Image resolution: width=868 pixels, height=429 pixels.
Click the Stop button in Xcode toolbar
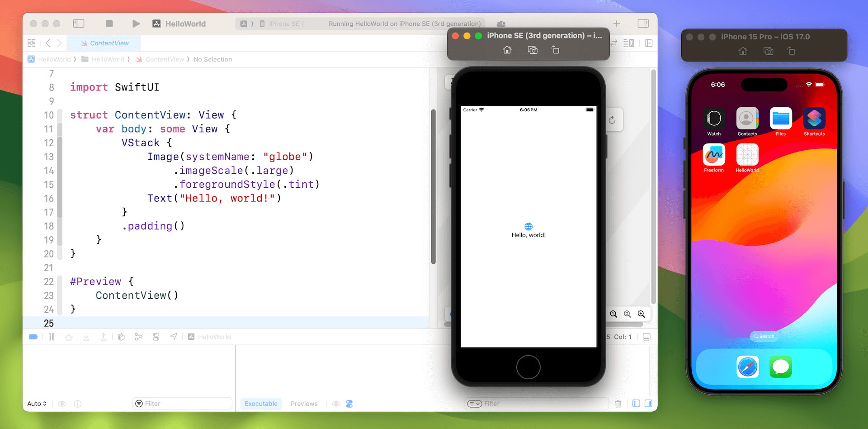[x=109, y=24]
